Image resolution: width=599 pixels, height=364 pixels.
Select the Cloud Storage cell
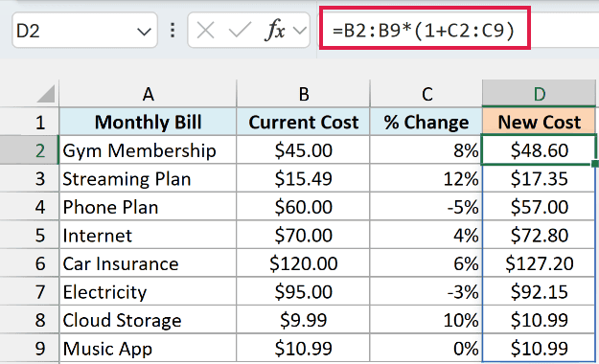pos(148,320)
